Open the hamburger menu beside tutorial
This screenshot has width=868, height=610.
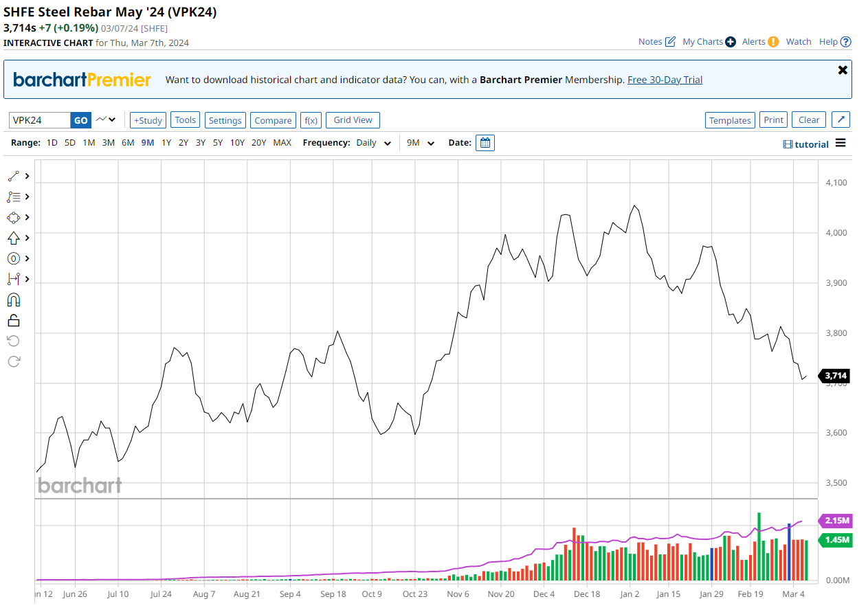tap(841, 144)
